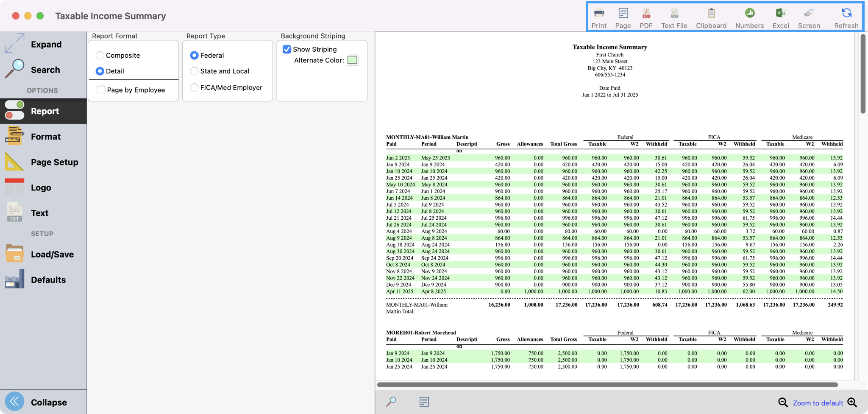
Task: Switch to the Format sidebar section
Action: 45,136
